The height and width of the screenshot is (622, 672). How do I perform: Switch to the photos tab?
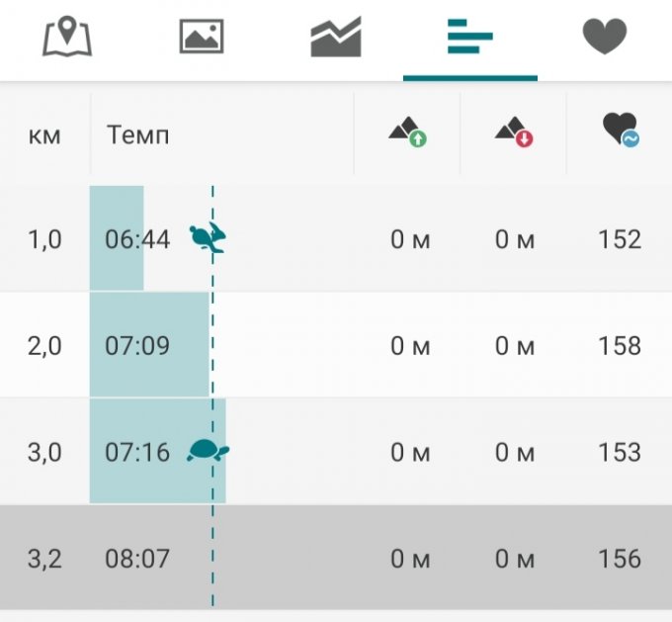(x=202, y=38)
